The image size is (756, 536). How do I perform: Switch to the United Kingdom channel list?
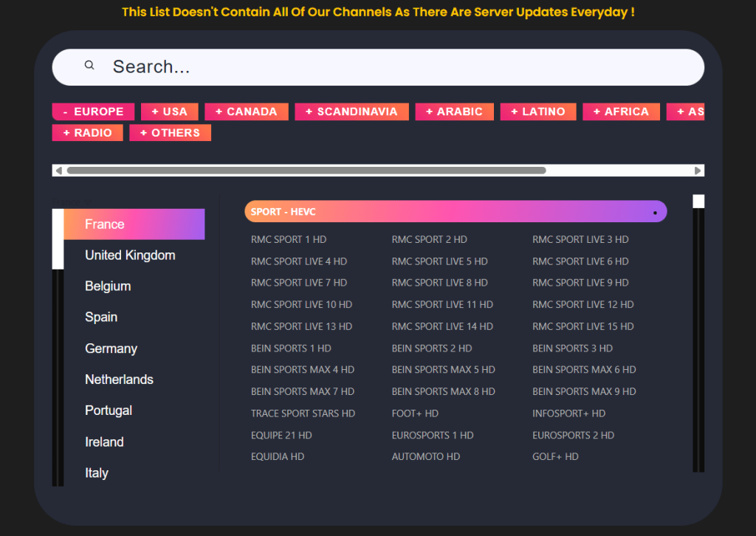(x=131, y=255)
